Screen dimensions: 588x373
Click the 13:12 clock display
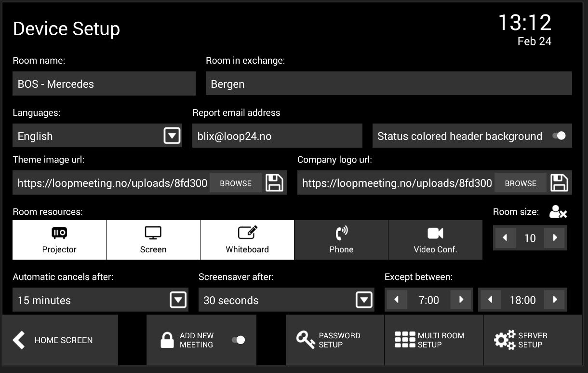click(524, 23)
